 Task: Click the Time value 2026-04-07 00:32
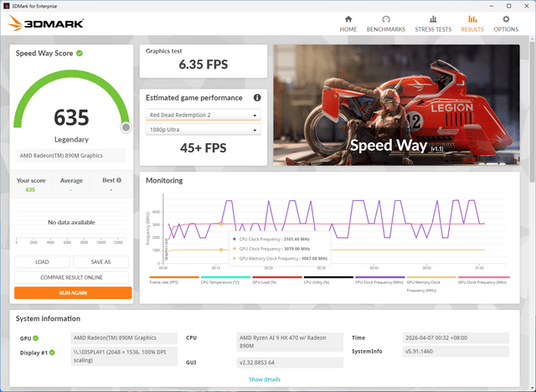(x=456, y=338)
